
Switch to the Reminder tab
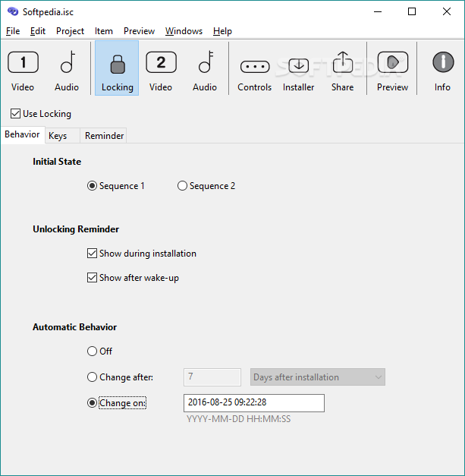[x=104, y=136]
